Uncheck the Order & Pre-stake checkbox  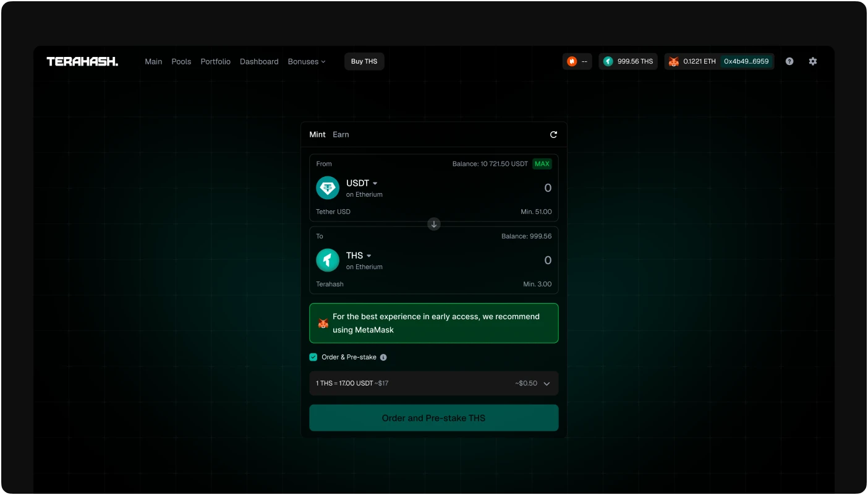click(x=313, y=357)
